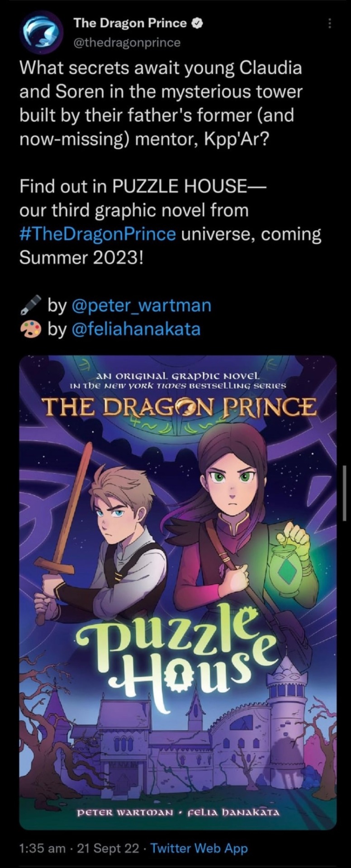Open the Twitter Web App source link
The image size is (351, 868).
click(199, 848)
